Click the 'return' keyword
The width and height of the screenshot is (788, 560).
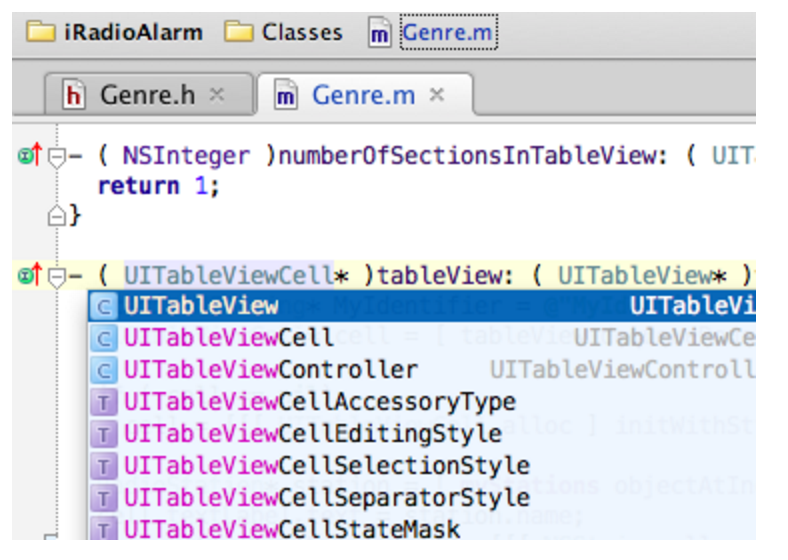click(x=139, y=186)
